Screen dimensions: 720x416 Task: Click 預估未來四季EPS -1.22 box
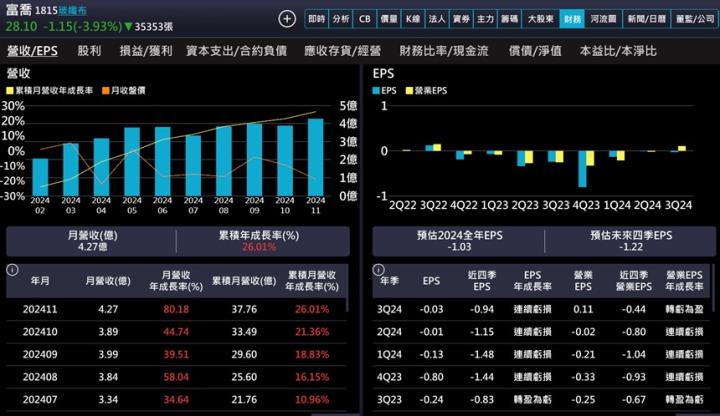[631, 241]
